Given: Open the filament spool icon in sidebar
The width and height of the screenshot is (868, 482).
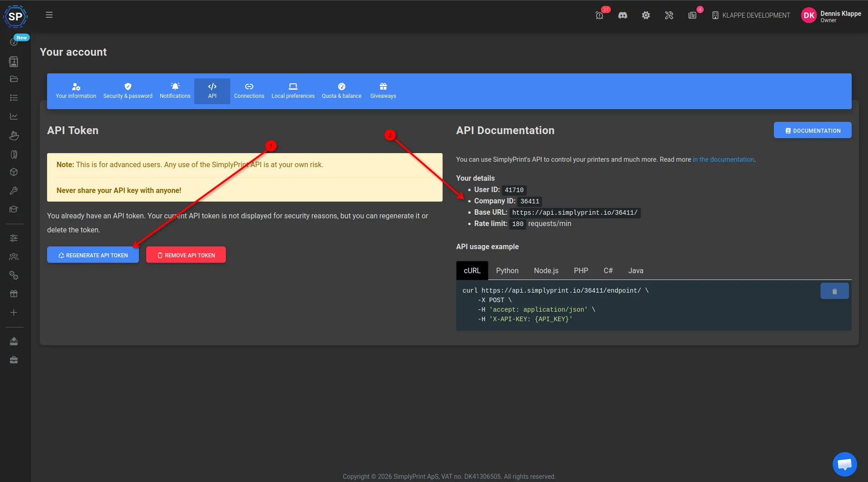Looking at the screenshot, I should click(x=14, y=154).
